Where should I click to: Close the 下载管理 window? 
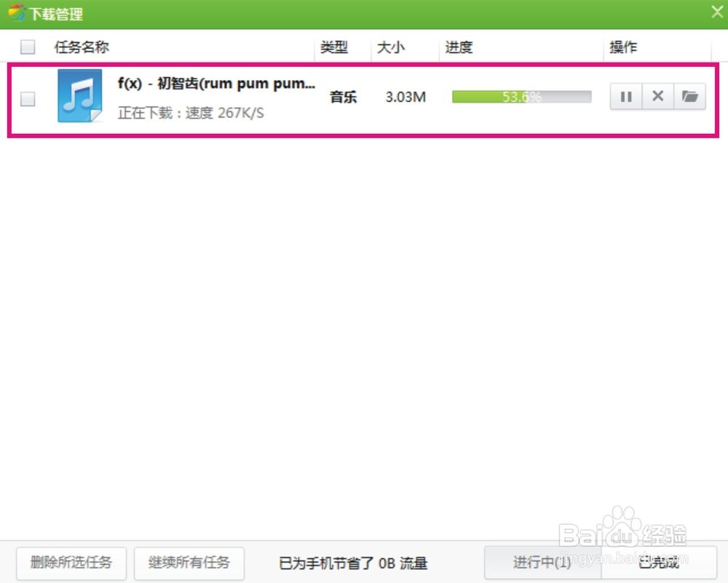[717, 12]
